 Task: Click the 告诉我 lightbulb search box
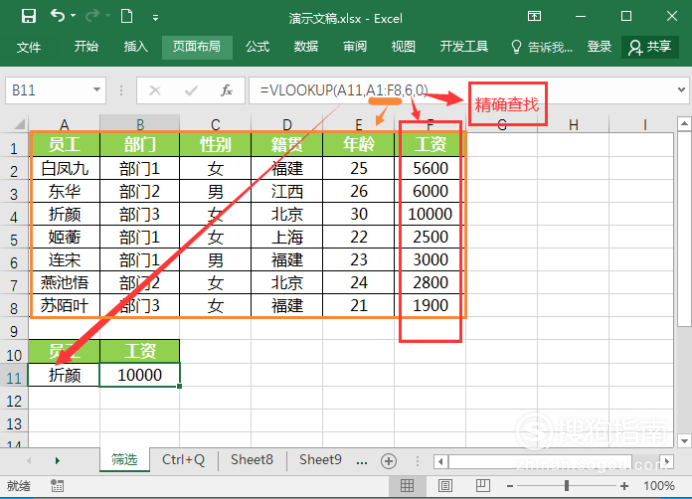pos(542,47)
